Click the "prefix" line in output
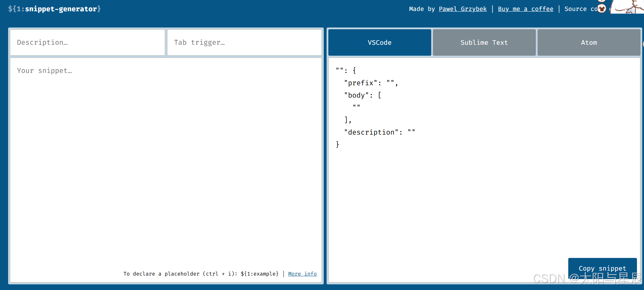 [371, 83]
